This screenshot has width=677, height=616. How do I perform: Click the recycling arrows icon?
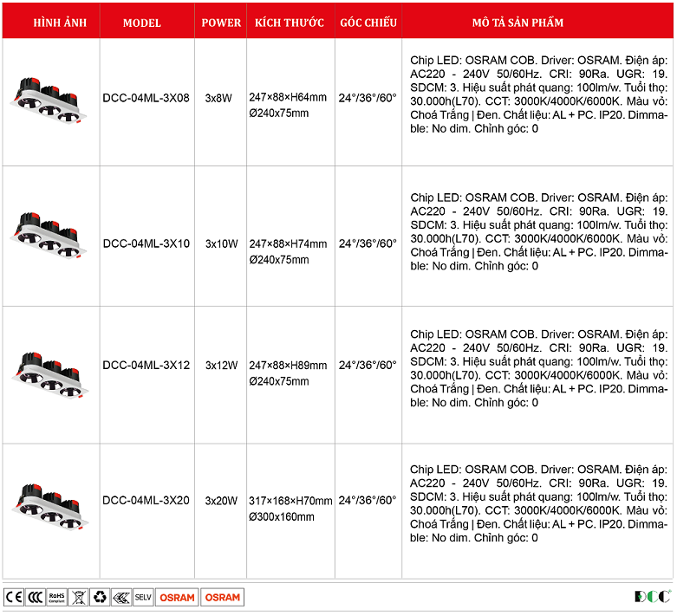pos(100,597)
